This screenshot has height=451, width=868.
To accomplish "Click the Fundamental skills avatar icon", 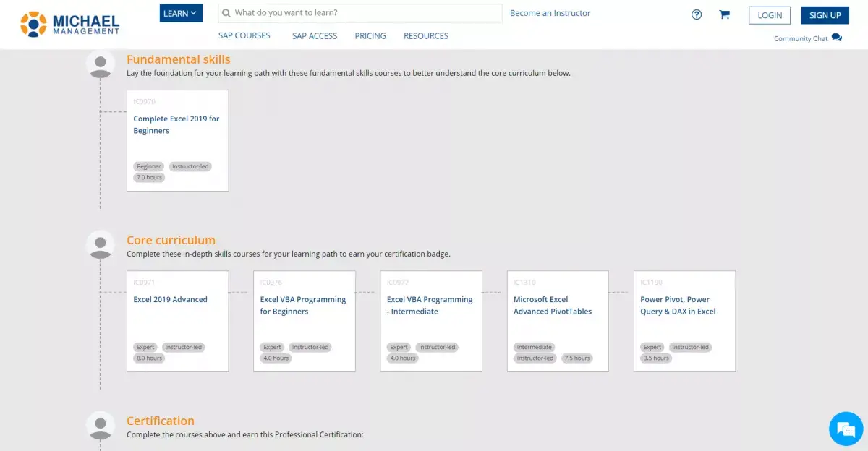I will click(x=101, y=64).
